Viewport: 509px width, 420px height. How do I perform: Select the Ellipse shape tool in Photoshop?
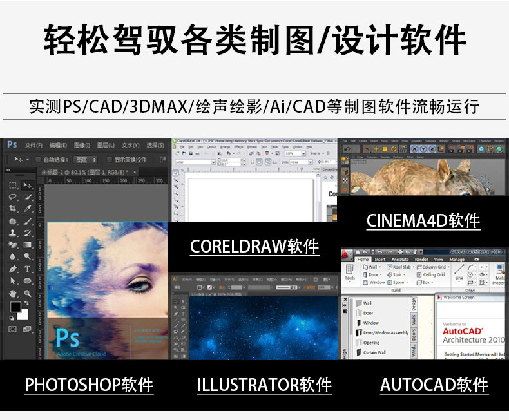coord(28,281)
